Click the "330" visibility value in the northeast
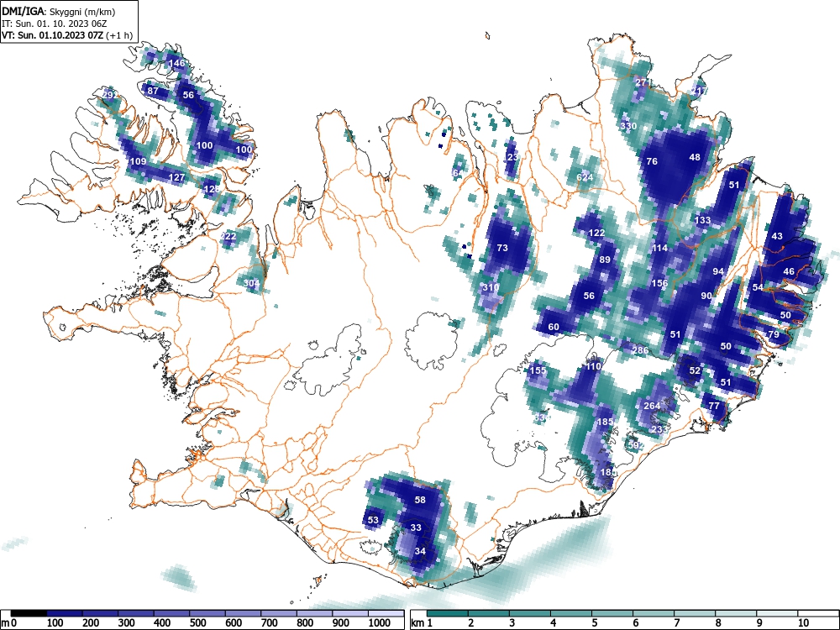Screen dimensions: 840x630 pos(628,127)
